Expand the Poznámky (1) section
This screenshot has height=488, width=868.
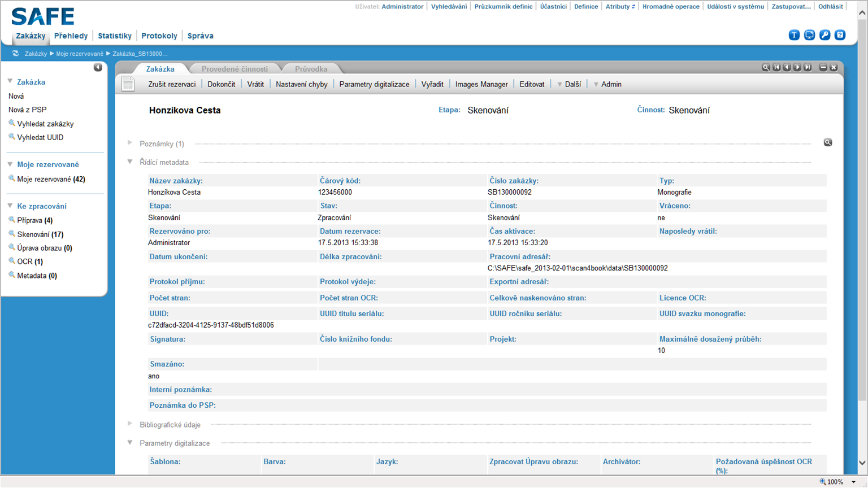pos(130,143)
